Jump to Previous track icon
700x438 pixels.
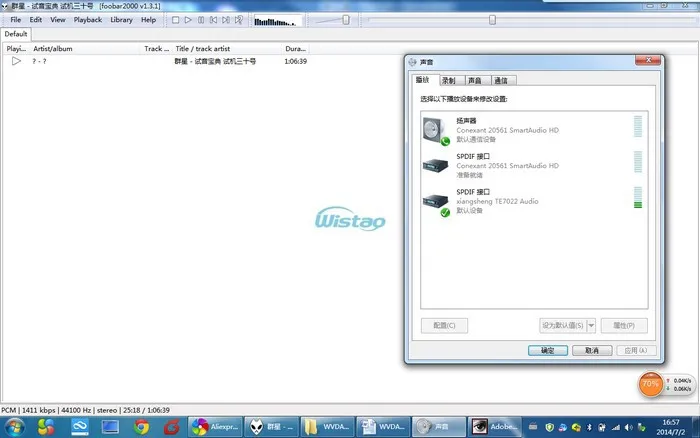click(213, 20)
